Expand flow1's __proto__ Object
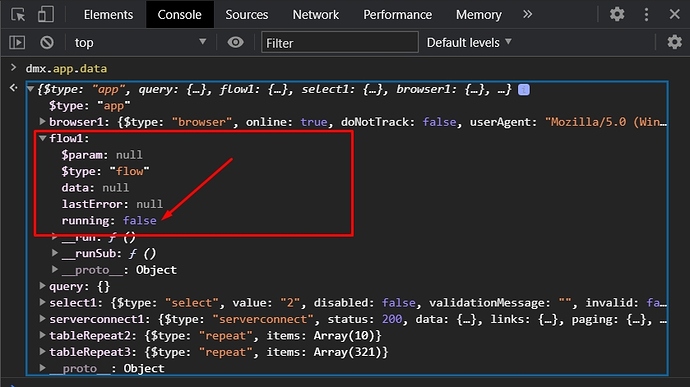The width and height of the screenshot is (690, 387). tap(55, 269)
